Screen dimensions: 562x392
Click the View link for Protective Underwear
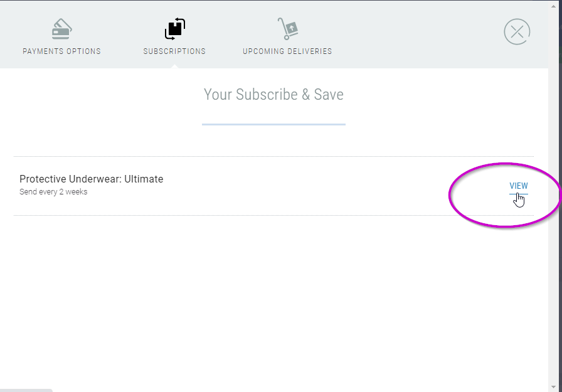coord(519,186)
